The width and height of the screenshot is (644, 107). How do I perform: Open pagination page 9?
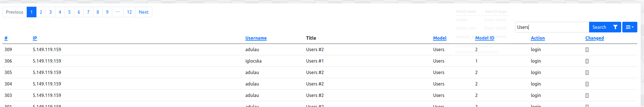(x=107, y=12)
